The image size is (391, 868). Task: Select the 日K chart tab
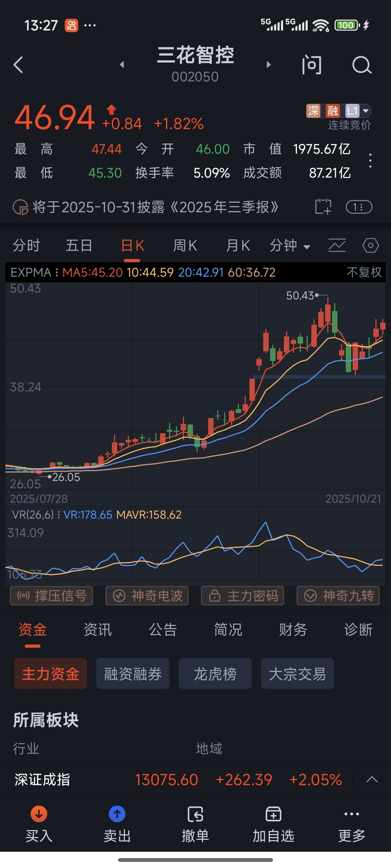click(x=133, y=246)
